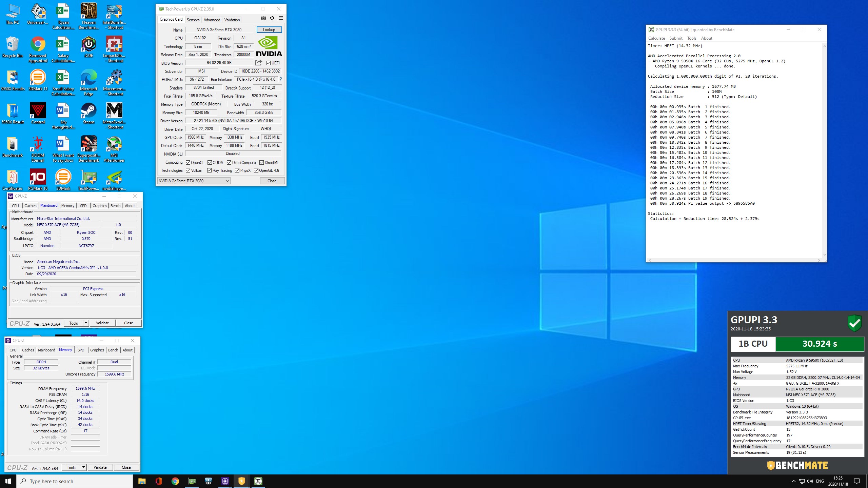Open the PCMark 10 desktop icon
868x488 pixels.
click(38, 179)
